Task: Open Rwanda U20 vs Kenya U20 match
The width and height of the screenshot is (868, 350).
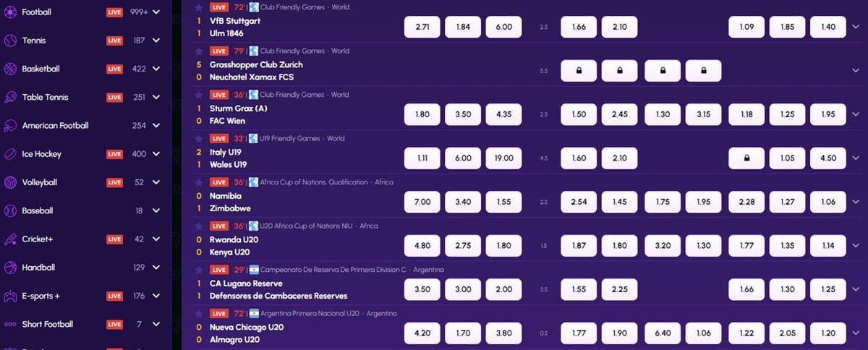Action: (x=234, y=246)
